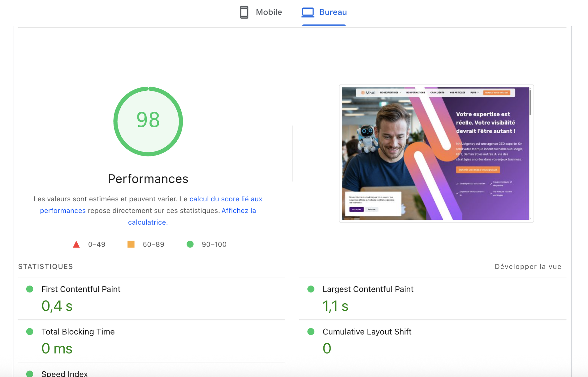Click green dot beside Cumulative Layout Shift
Image resolution: width=588 pixels, height=377 pixels.
pyautogui.click(x=311, y=331)
